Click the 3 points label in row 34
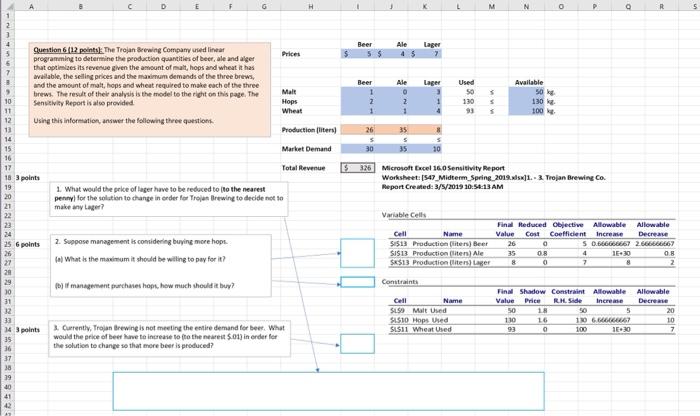The height and width of the screenshot is (416, 700). (x=28, y=329)
